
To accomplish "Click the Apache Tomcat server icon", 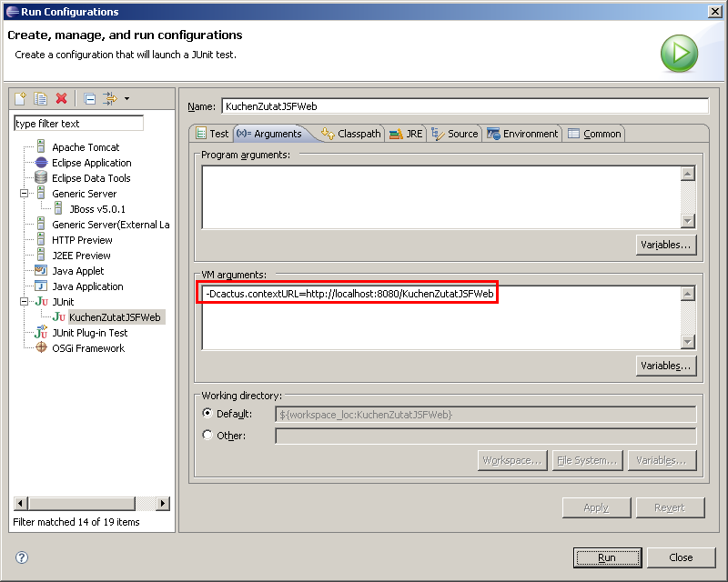I will coord(41,147).
